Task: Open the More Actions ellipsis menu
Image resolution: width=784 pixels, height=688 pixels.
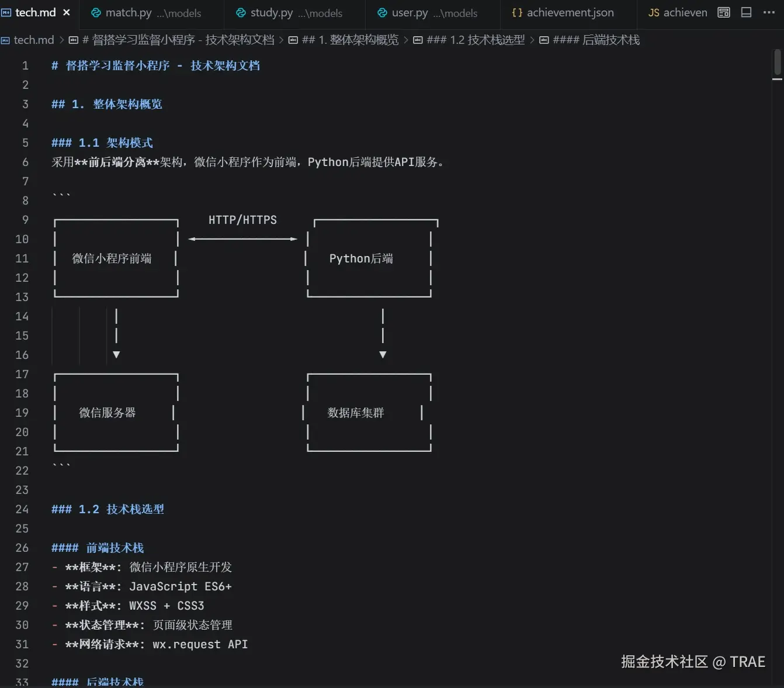Action: pos(769,12)
